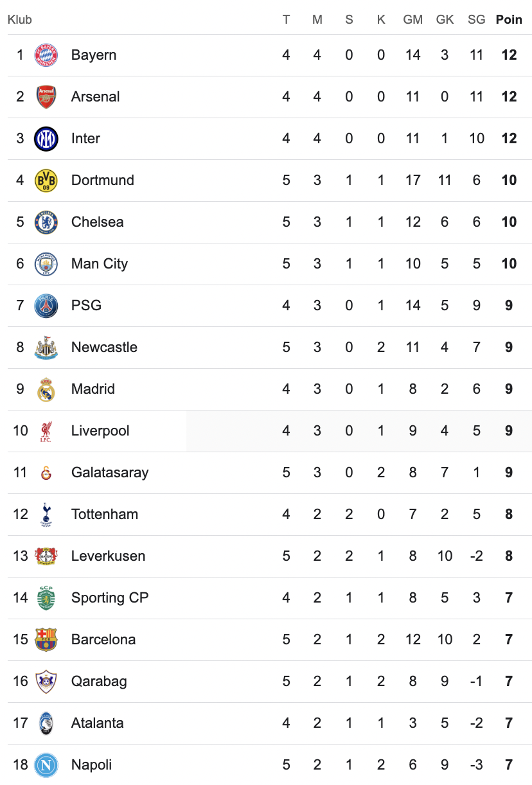Click the Liverpool crest icon
This screenshot has height=785, width=532.
click(46, 431)
